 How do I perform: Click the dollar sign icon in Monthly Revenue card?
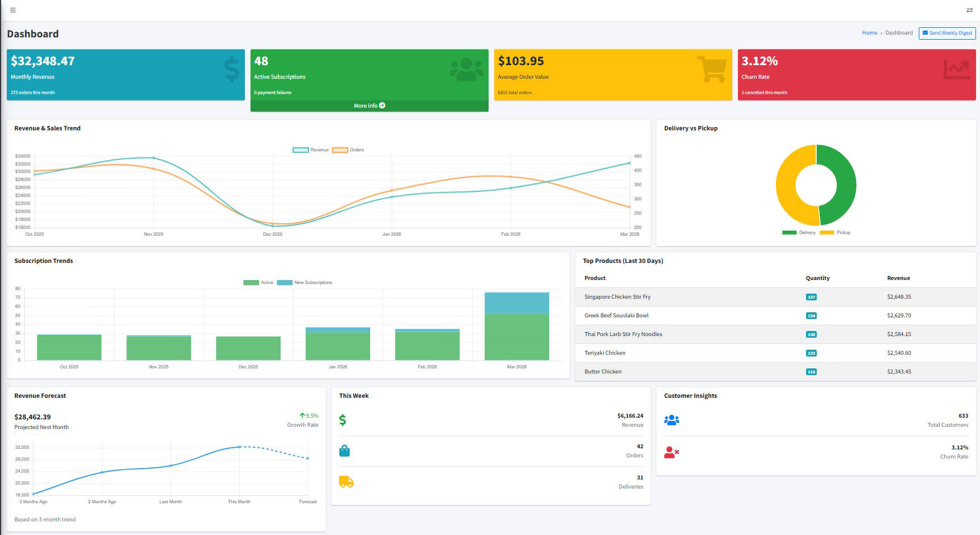click(231, 70)
